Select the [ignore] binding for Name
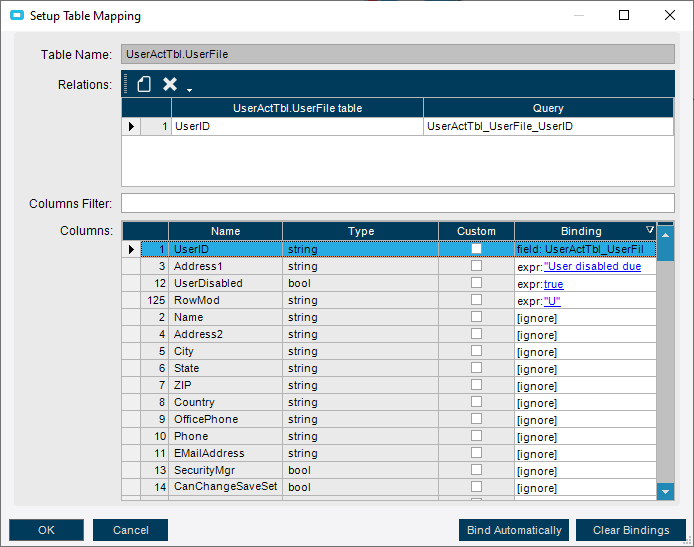 [x=585, y=318]
